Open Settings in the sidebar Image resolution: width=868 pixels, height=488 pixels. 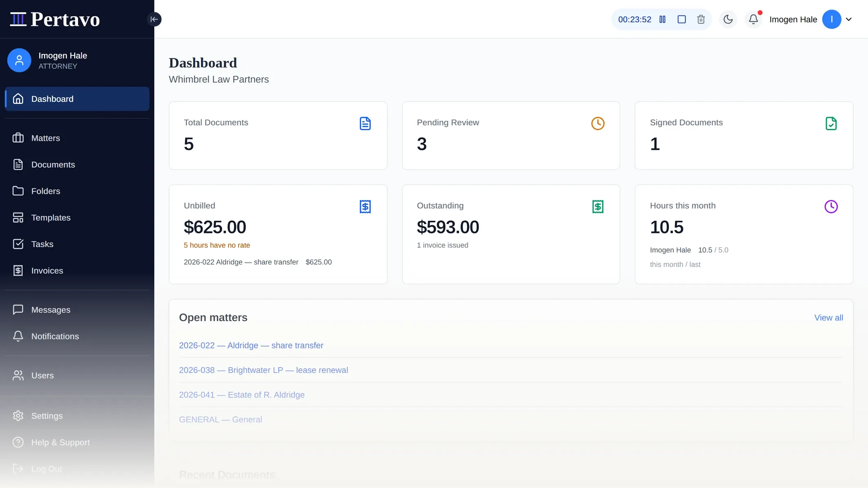tap(77, 416)
